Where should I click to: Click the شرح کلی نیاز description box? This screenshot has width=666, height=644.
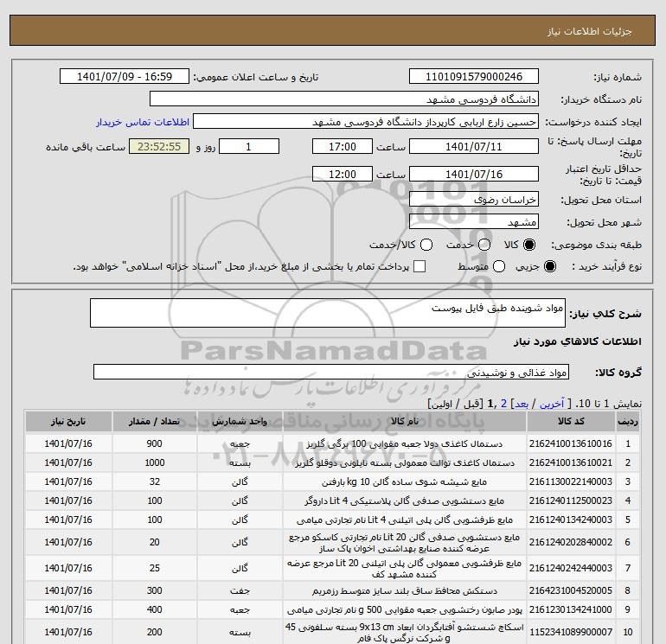click(x=328, y=313)
